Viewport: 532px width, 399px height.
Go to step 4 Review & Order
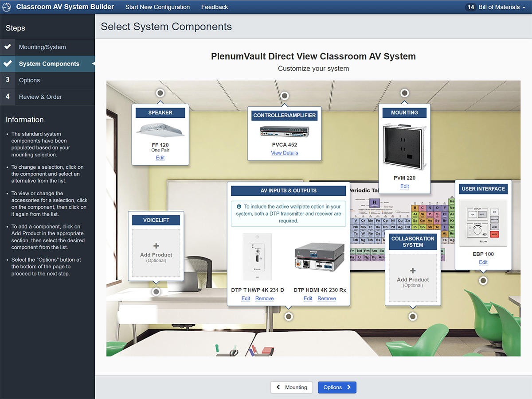47,97
